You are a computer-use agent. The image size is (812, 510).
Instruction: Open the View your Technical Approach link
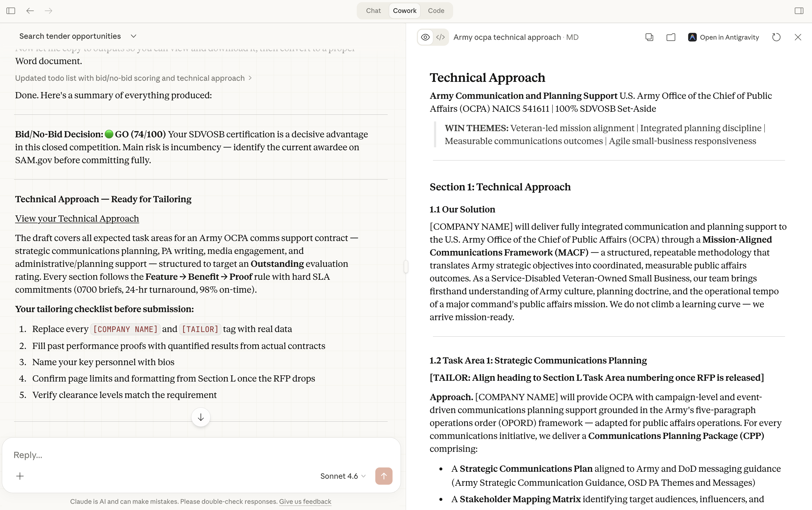point(77,219)
